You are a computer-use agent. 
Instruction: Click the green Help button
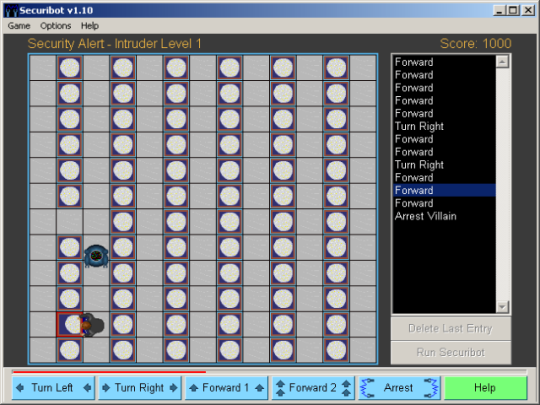tap(486, 388)
